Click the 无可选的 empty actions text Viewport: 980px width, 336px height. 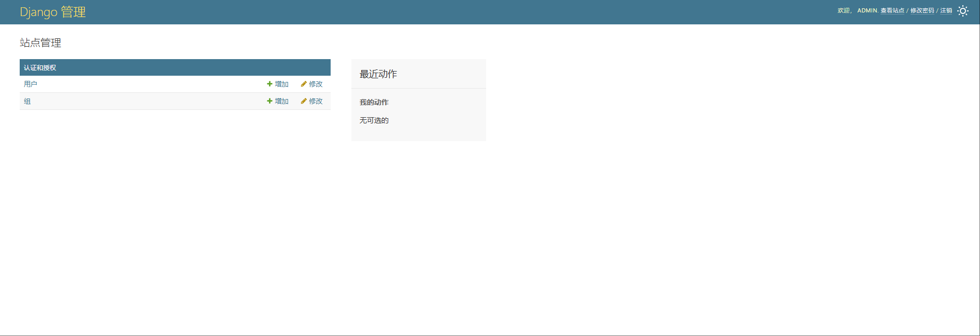(x=374, y=120)
